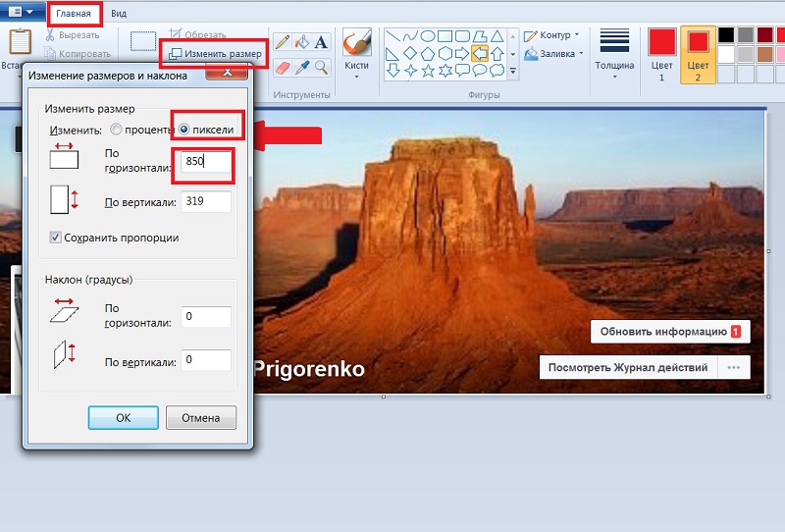Choose the isosceles triangle shape
Screen dimensions: 785x532
tap(497, 36)
